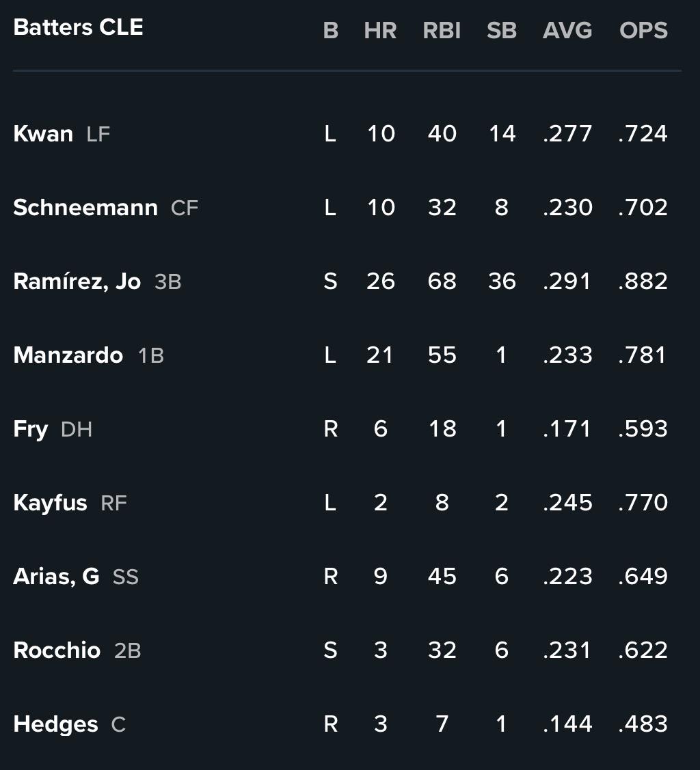Open Kwan player link

[x=43, y=134]
